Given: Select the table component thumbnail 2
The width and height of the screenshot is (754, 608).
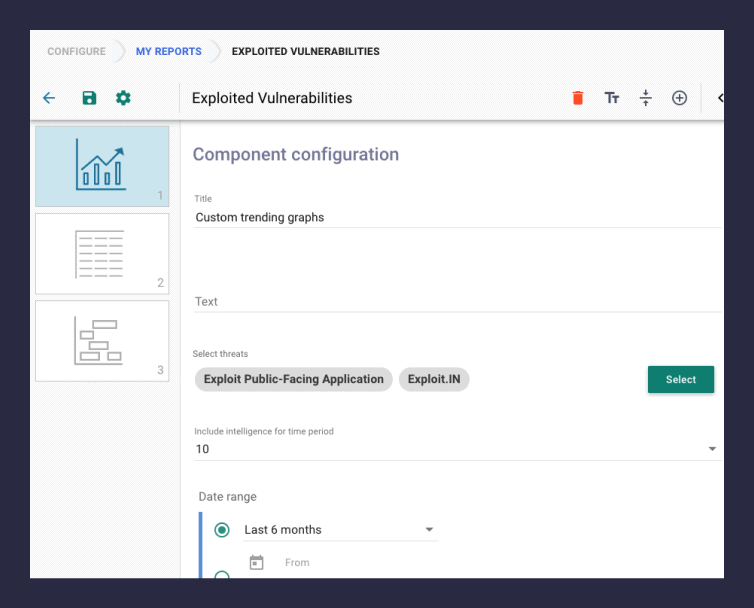Looking at the screenshot, I should pyautogui.click(x=102, y=254).
